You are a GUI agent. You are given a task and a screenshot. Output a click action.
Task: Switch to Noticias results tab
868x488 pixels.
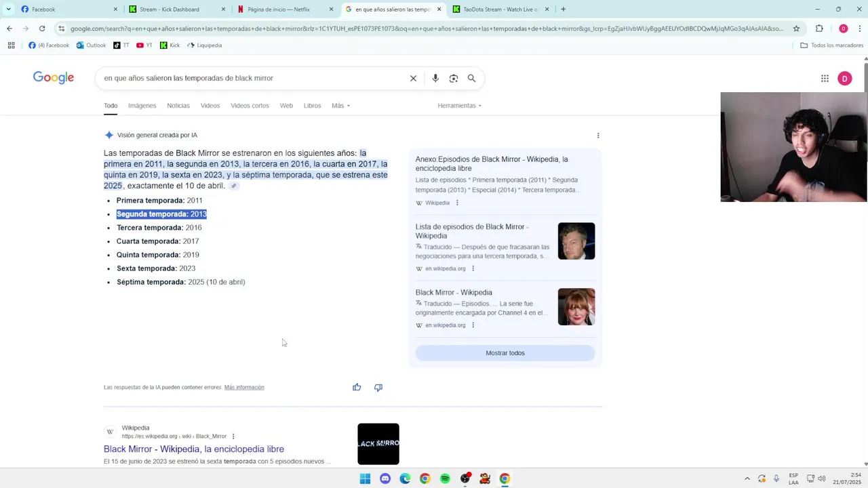tap(178, 106)
